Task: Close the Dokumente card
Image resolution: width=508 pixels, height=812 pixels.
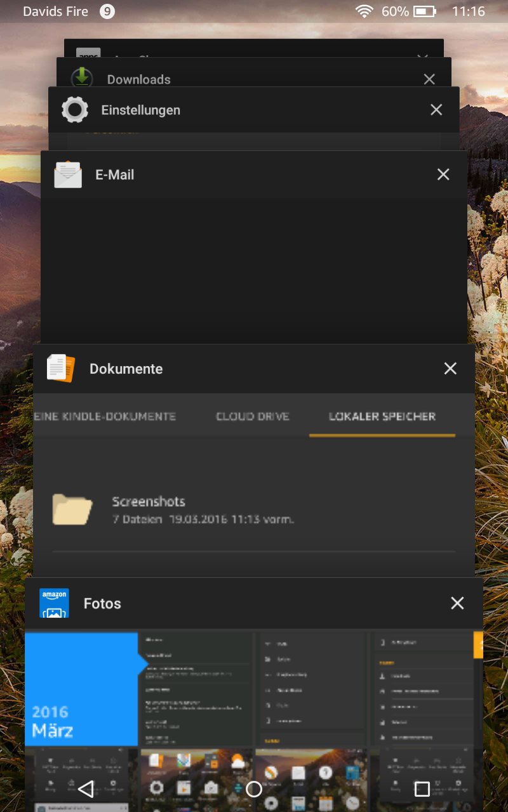Action: tap(450, 369)
